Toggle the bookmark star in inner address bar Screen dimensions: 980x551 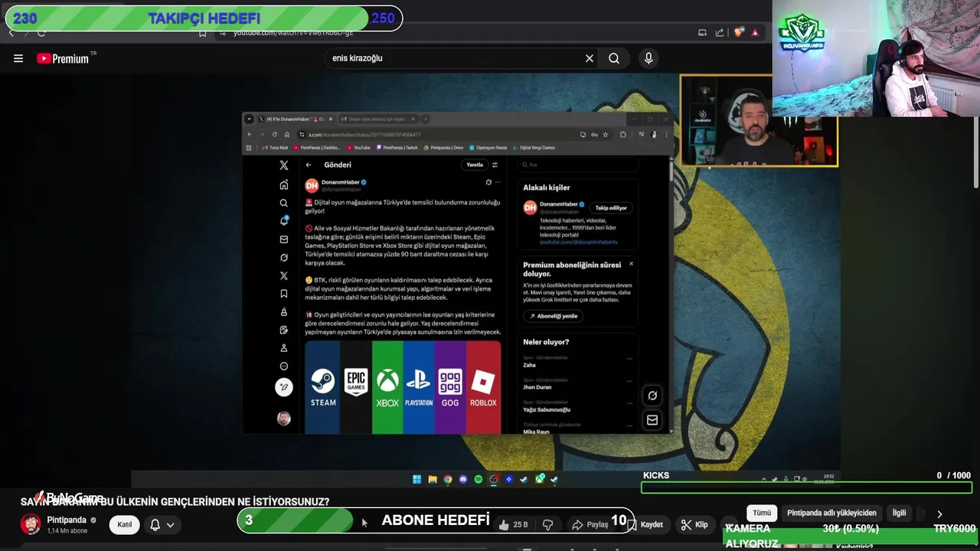[x=606, y=135]
